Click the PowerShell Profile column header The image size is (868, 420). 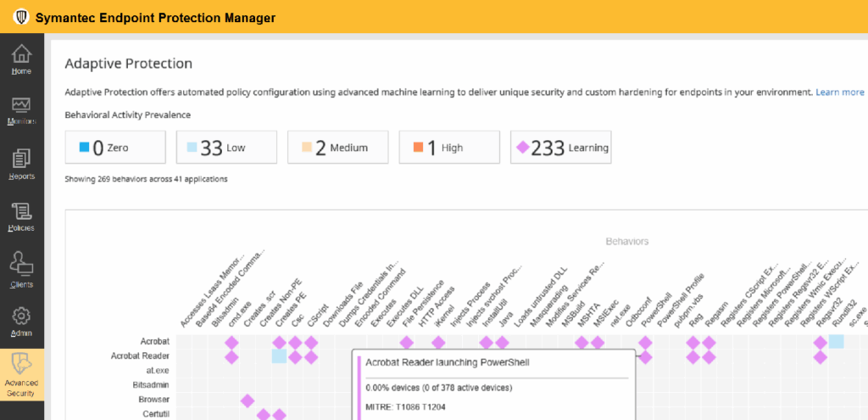click(682, 300)
